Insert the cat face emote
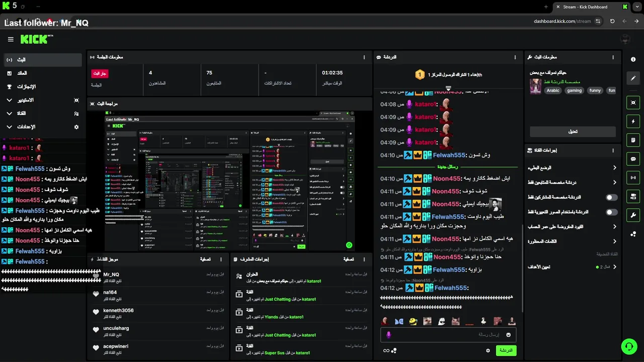This screenshot has width=644, height=362. (x=455, y=321)
